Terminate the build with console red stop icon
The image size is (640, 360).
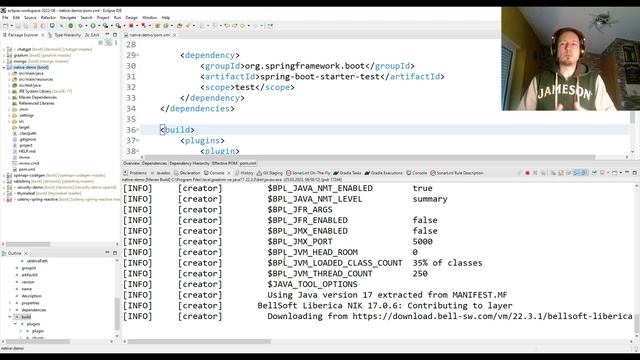pyautogui.click(x=527, y=173)
